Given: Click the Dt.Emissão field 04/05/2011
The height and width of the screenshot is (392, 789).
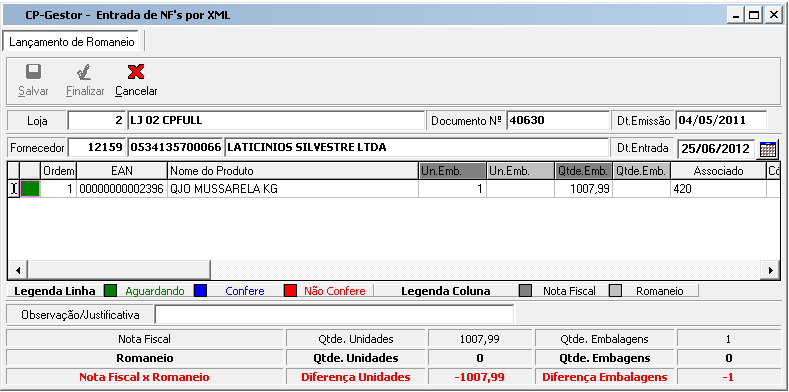Looking at the screenshot, I should tap(721, 121).
